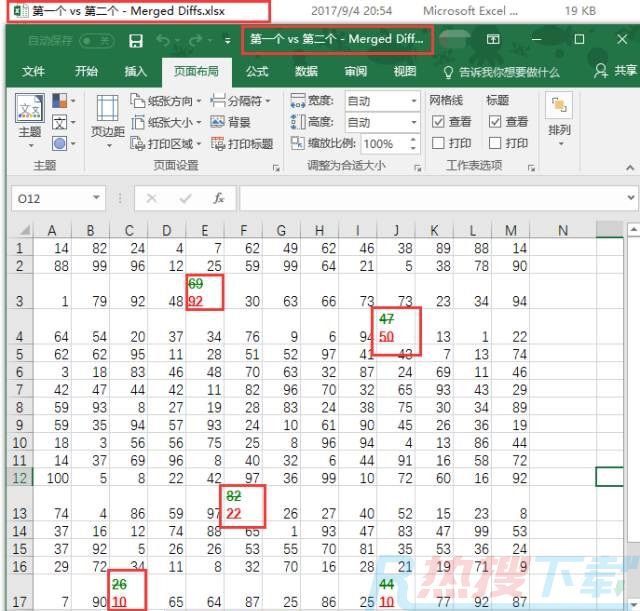Viewport: 640px width, 611px height.
Task: Select row 12 header
Action: (x=20, y=478)
